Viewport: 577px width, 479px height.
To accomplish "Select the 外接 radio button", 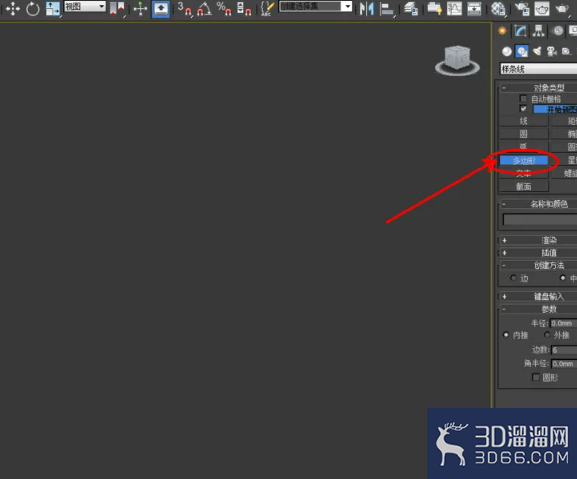I will tap(547, 335).
